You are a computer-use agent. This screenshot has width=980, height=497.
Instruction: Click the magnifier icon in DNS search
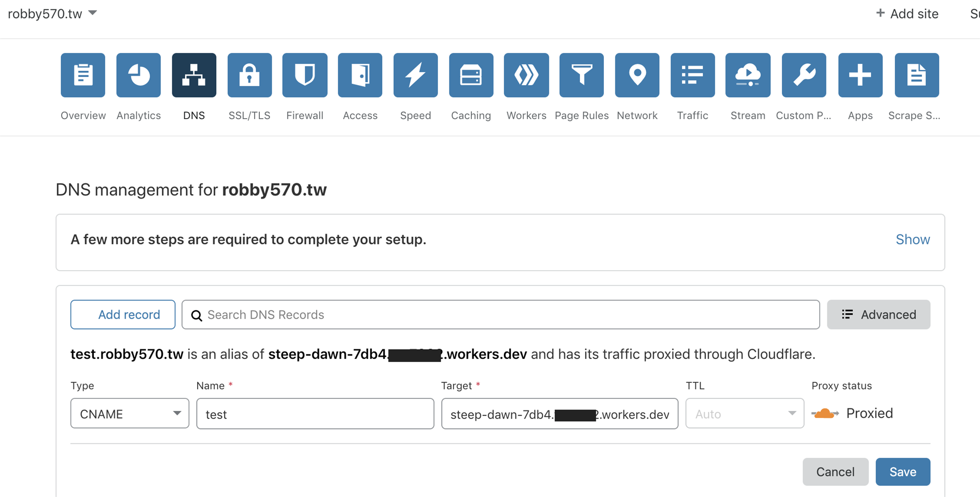click(197, 315)
